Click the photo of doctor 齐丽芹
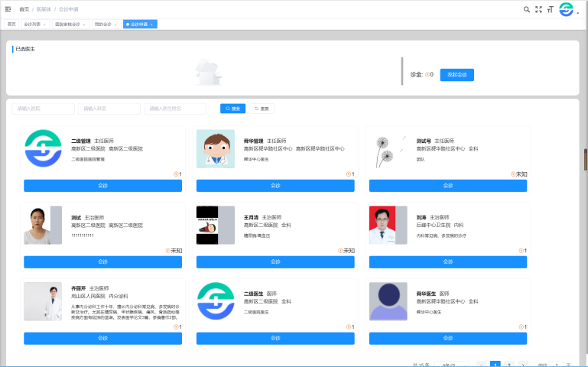 (x=43, y=301)
